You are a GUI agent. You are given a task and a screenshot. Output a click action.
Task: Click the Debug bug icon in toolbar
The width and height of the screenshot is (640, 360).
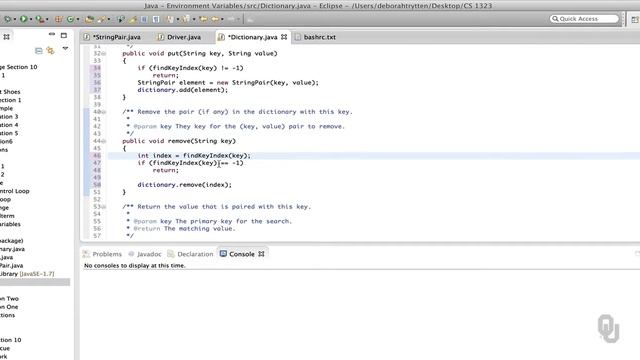tap(8, 19)
